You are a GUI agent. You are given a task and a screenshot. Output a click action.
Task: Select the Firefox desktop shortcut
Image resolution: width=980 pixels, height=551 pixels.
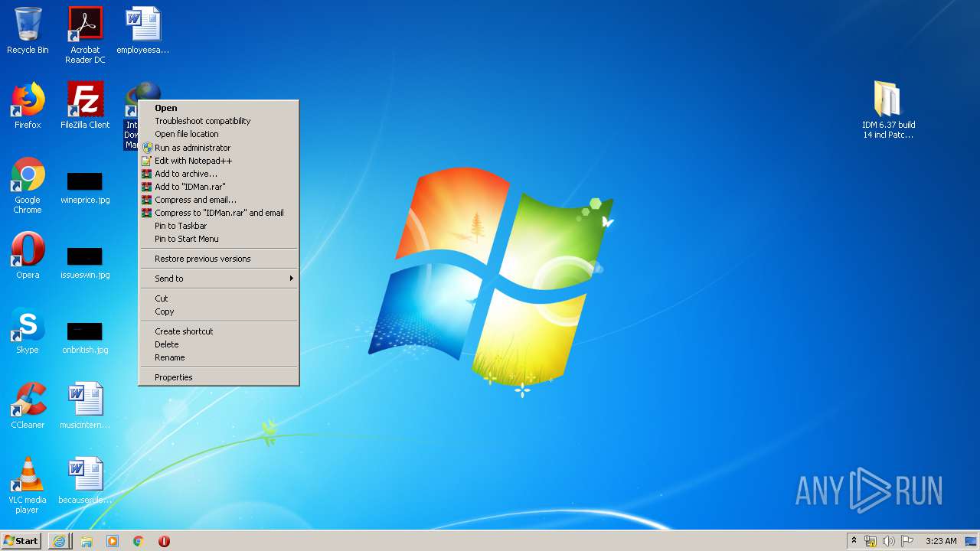pos(28,106)
